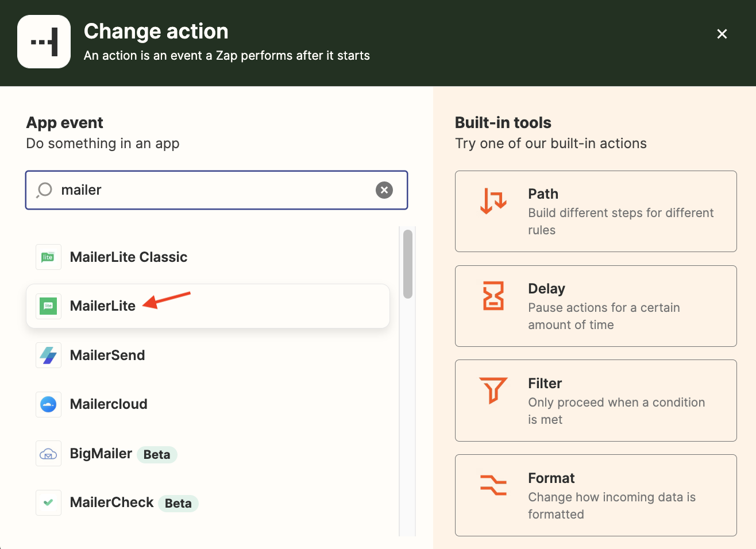Click the app list scrollbar thumb

click(408, 264)
